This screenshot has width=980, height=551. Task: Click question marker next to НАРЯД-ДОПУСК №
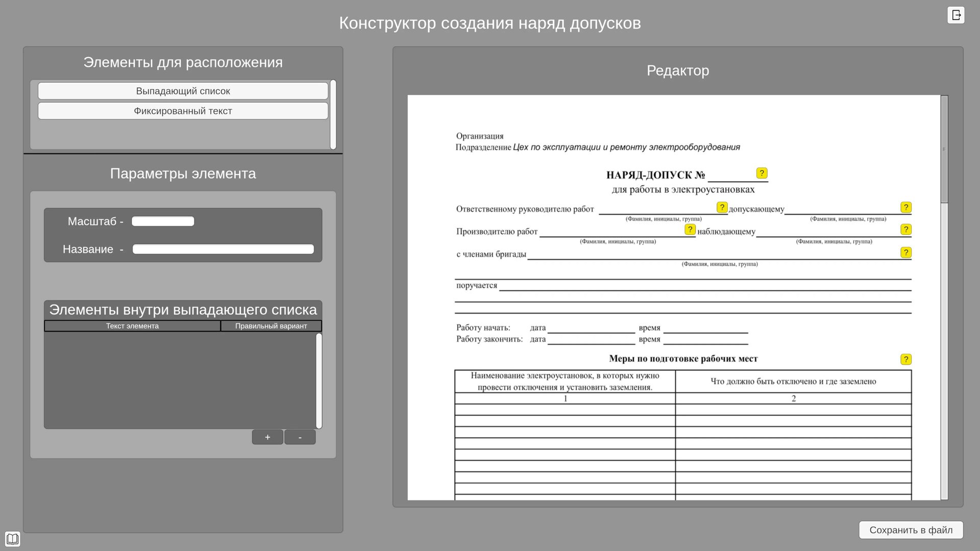point(762,173)
